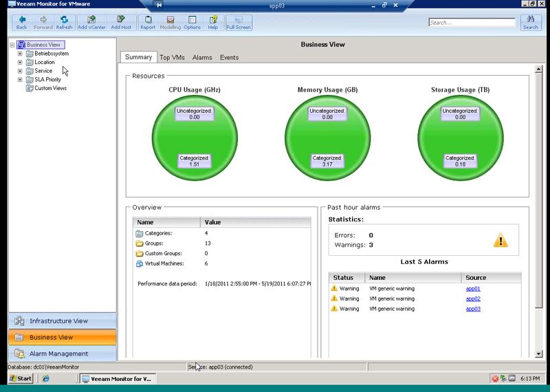Click the Database dc01\VeeamMonitor status text
The image size is (550, 392).
(x=43, y=367)
